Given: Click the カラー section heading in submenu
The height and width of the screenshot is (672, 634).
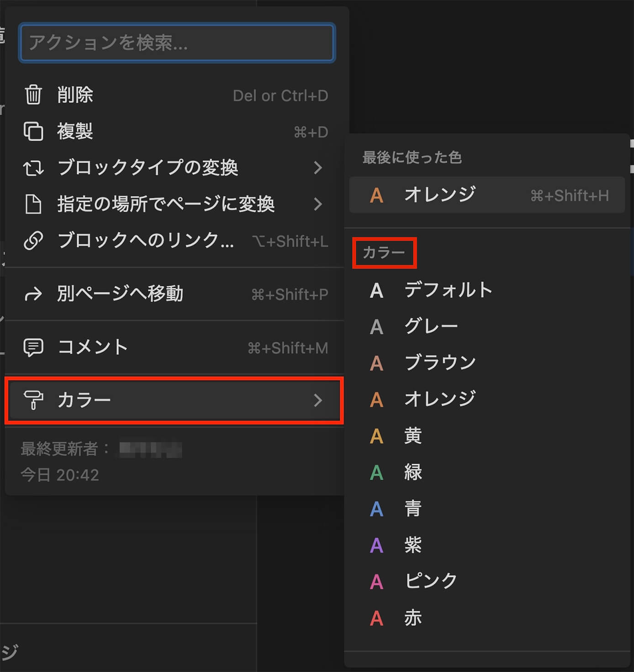Looking at the screenshot, I should [384, 253].
